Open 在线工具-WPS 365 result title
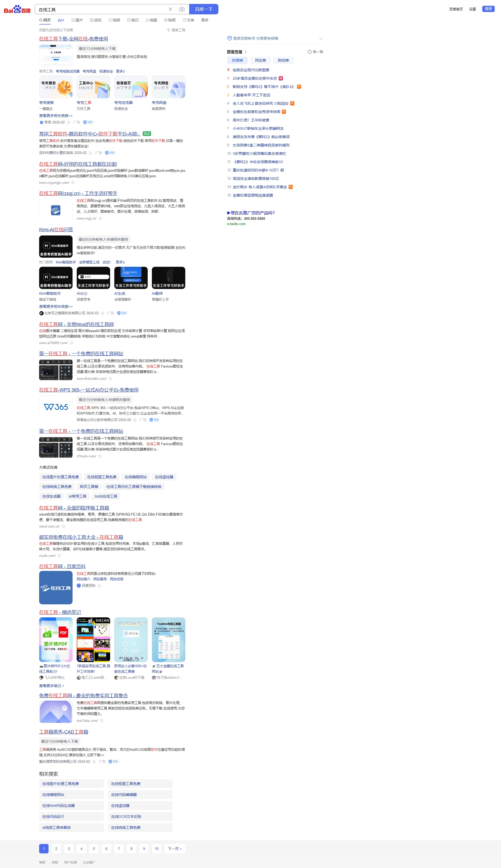 point(89,390)
